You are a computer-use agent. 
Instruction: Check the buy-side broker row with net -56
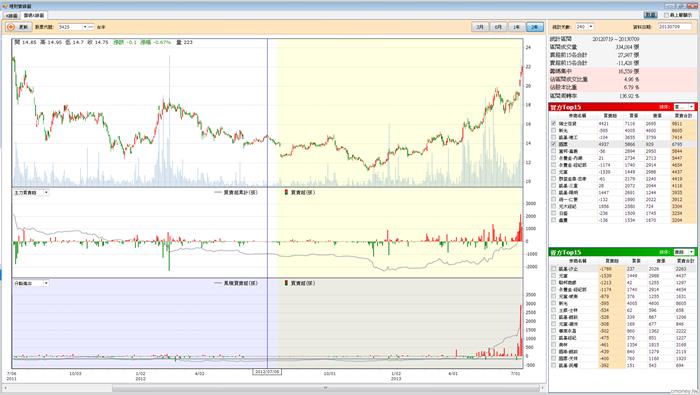[554, 151]
